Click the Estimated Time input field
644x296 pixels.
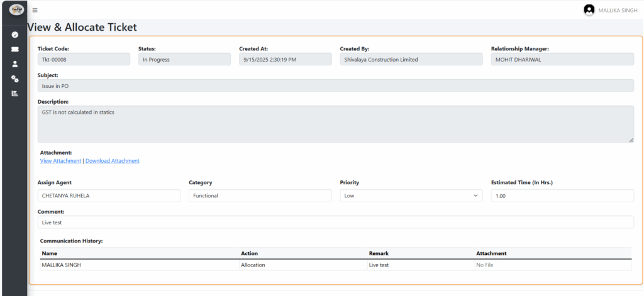(562, 195)
